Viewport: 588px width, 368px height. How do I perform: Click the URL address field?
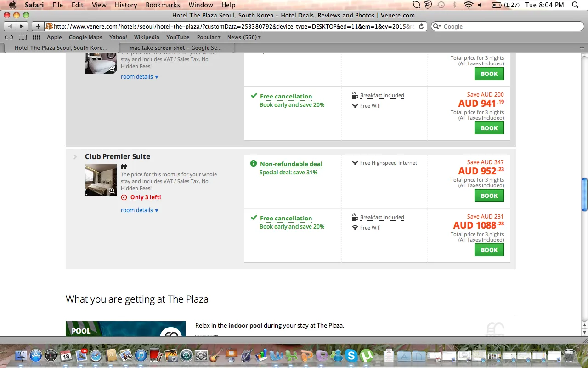236,26
